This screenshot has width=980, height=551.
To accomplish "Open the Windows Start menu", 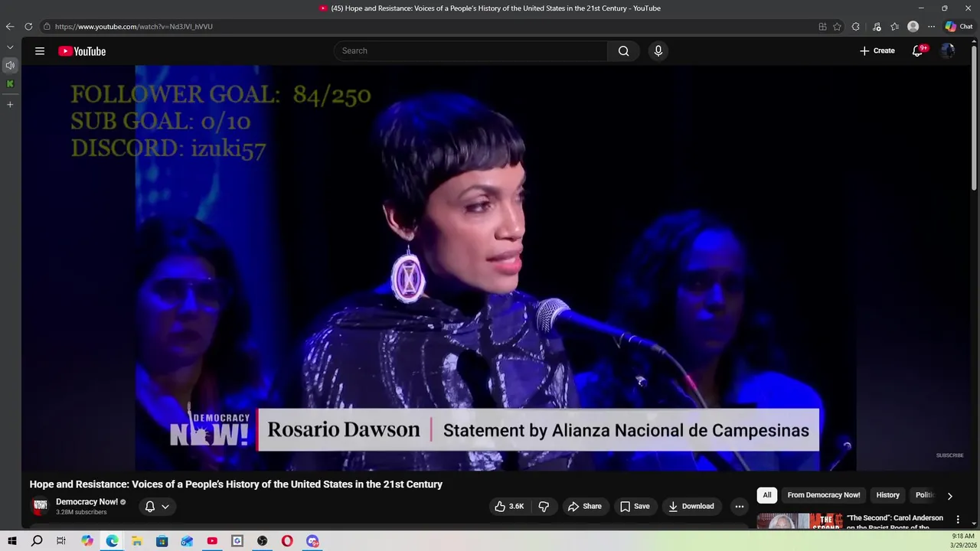I will [12, 541].
